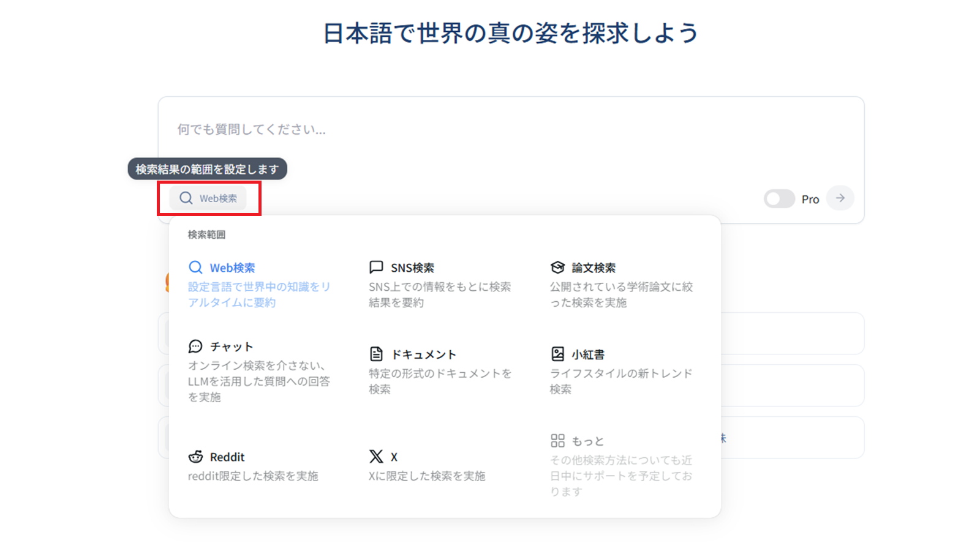980x551 pixels.
Task: Choose 論文検索 for academic paper search
Action: click(558, 267)
